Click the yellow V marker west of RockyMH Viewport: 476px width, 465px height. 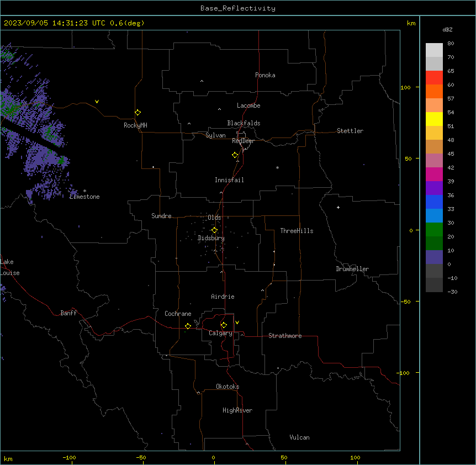97,102
